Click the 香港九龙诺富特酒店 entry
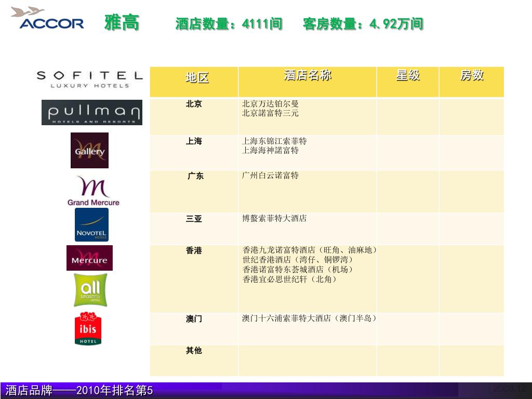The width and height of the screenshot is (532, 399). 310,250
